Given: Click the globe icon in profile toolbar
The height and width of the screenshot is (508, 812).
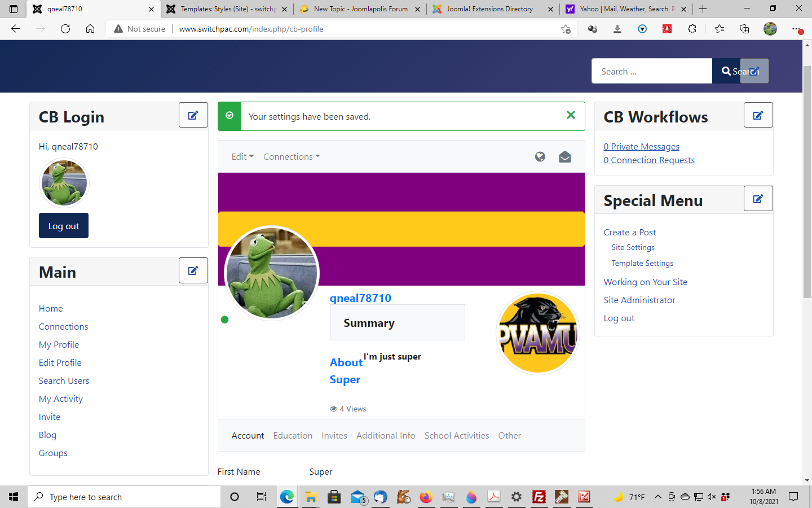Looking at the screenshot, I should [540, 157].
